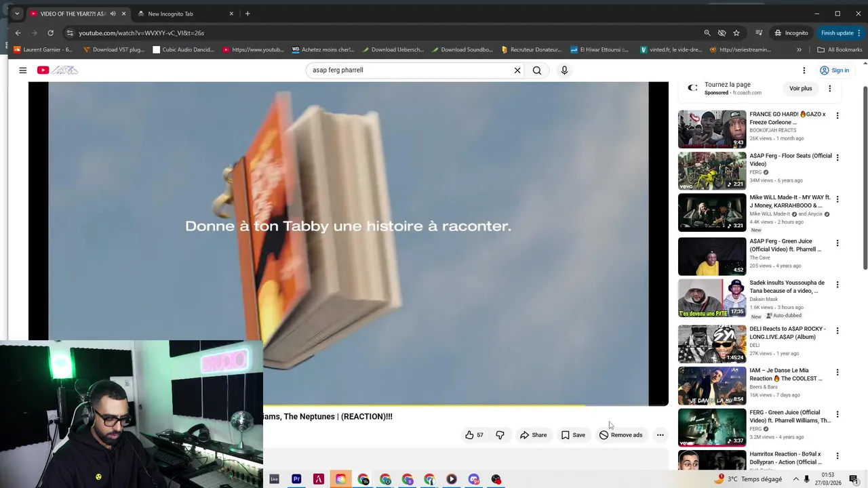Open DELI Reacts LONG.LIVE.A$AP thumbnail

tap(712, 344)
